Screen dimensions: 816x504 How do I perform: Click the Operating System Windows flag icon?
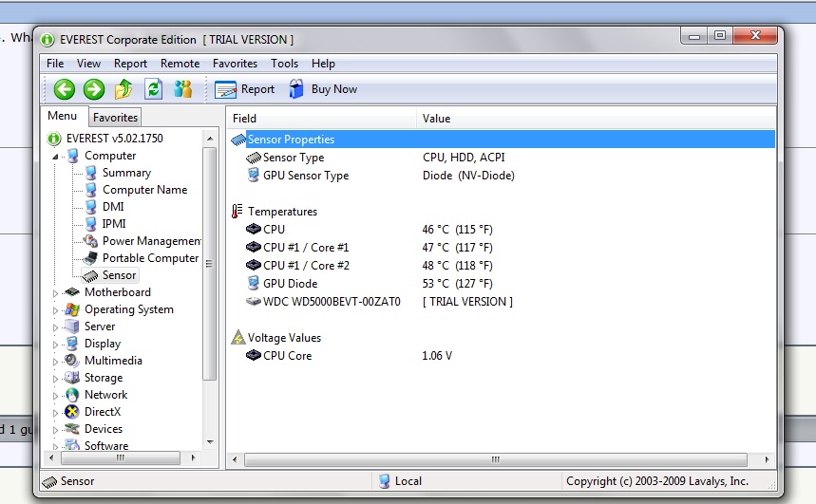[x=72, y=309]
